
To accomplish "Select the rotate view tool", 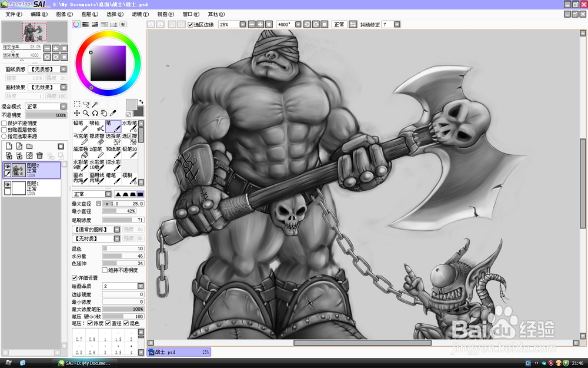I will [95, 113].
